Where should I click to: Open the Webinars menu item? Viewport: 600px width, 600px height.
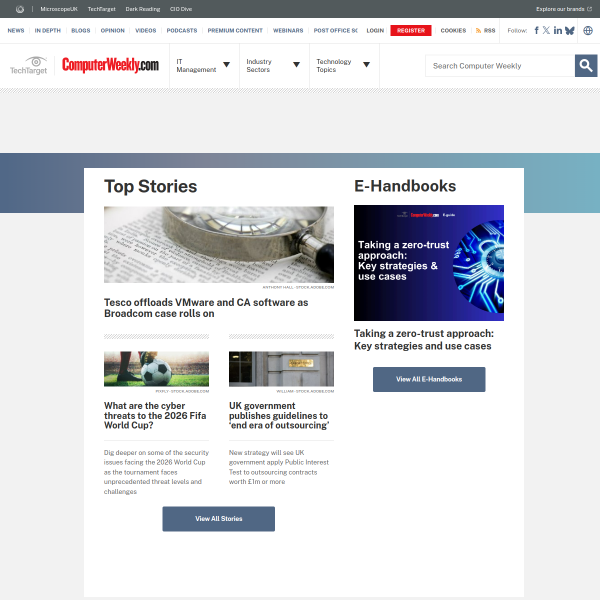tap(288, 31)
